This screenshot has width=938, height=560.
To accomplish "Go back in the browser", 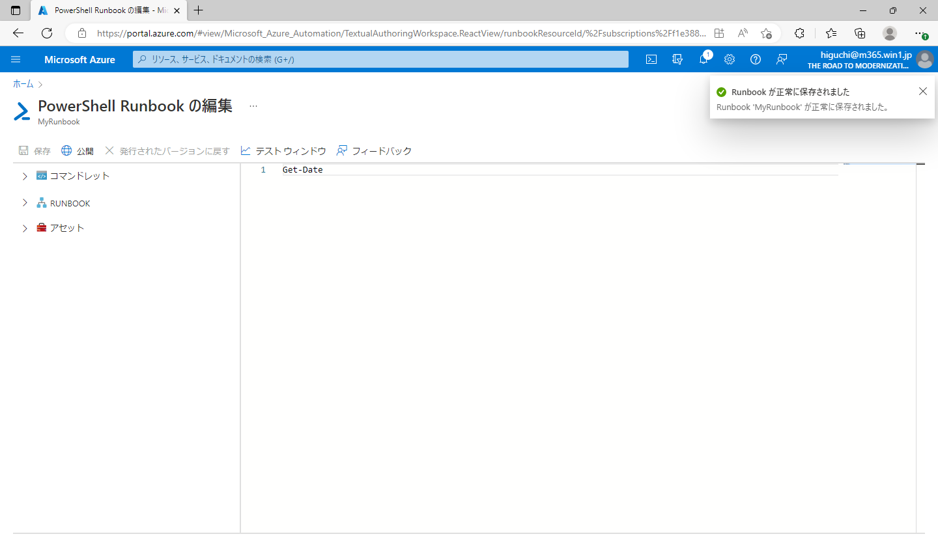I will pyautogui.click(x=18, y=33).
